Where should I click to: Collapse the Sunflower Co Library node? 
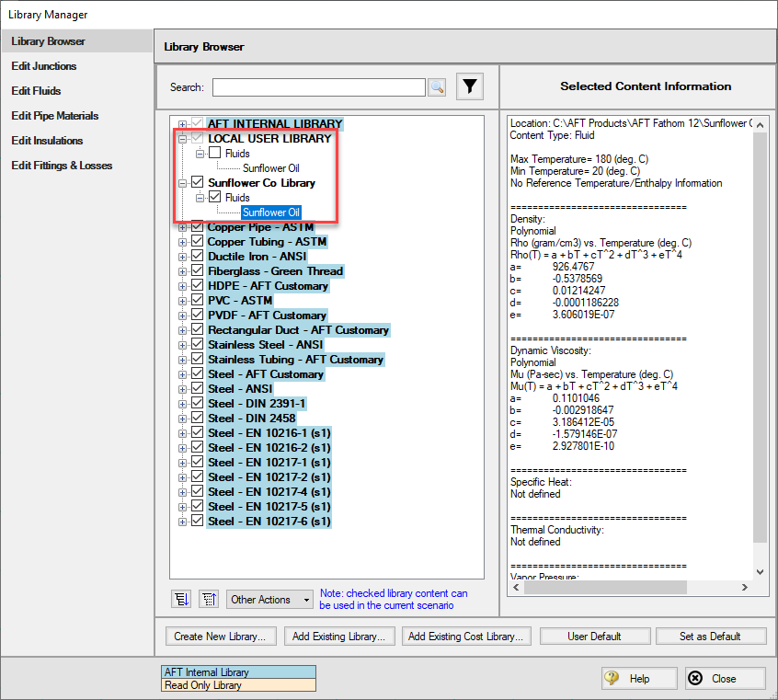point(183,183)
